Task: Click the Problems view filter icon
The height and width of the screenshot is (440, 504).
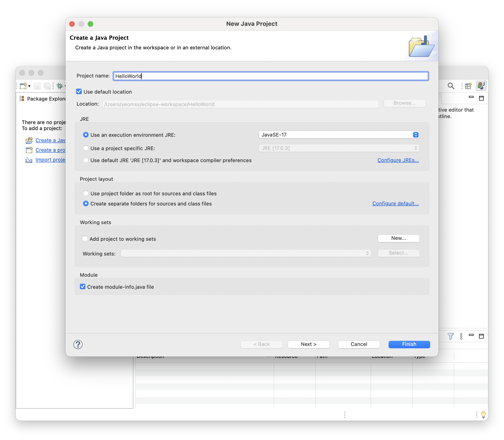Action: 450,336
